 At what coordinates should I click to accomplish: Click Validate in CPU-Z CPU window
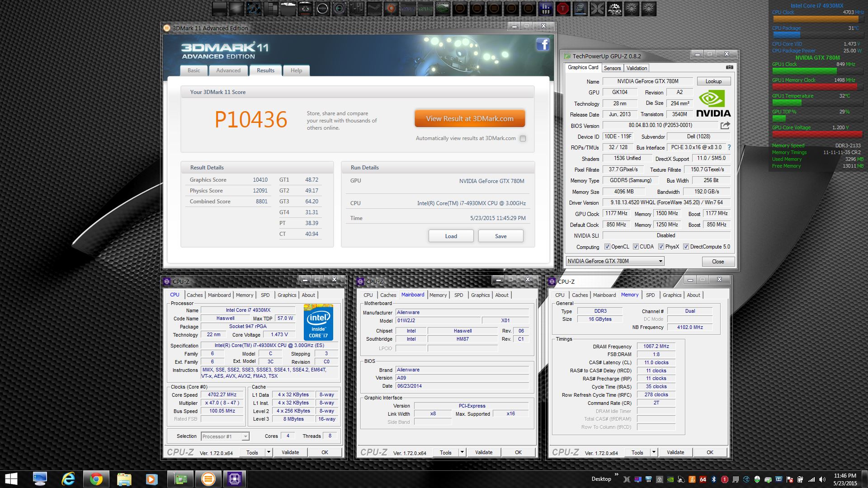(290, 452)
